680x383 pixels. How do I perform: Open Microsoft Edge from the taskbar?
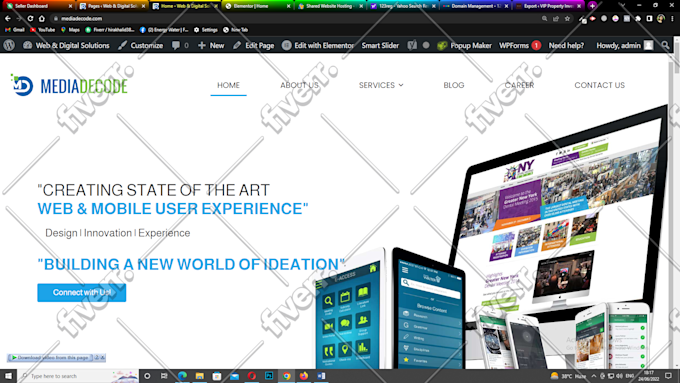pos(182,376)
